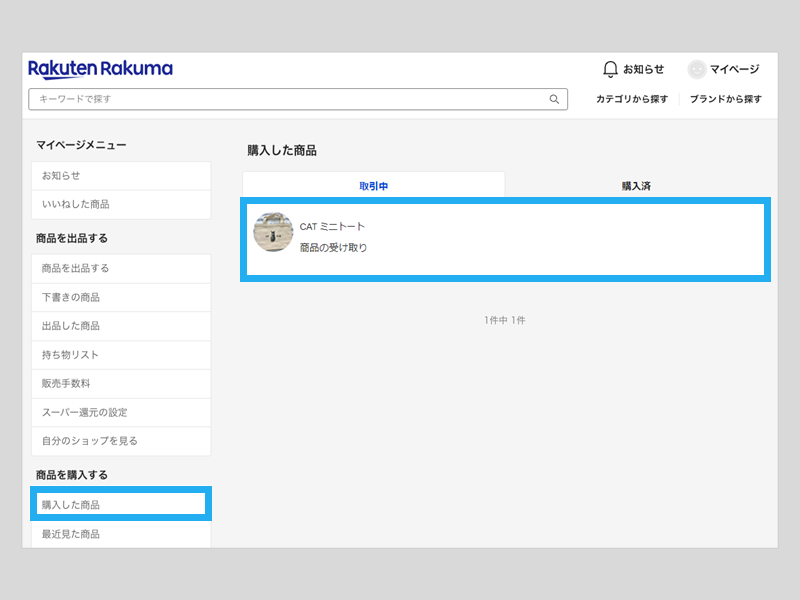Open スーパー還元の設定

pyautogui.click(x=121, y=412)
